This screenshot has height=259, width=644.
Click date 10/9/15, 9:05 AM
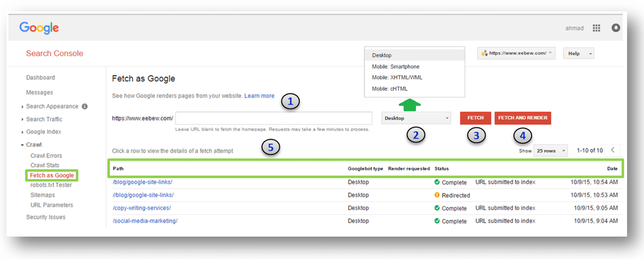[x=596, y=208]
